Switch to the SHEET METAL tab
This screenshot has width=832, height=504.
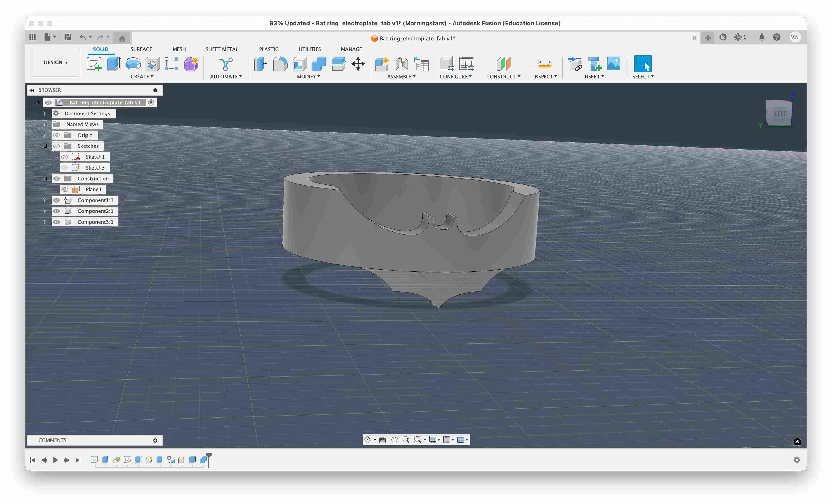coord(222,49)
